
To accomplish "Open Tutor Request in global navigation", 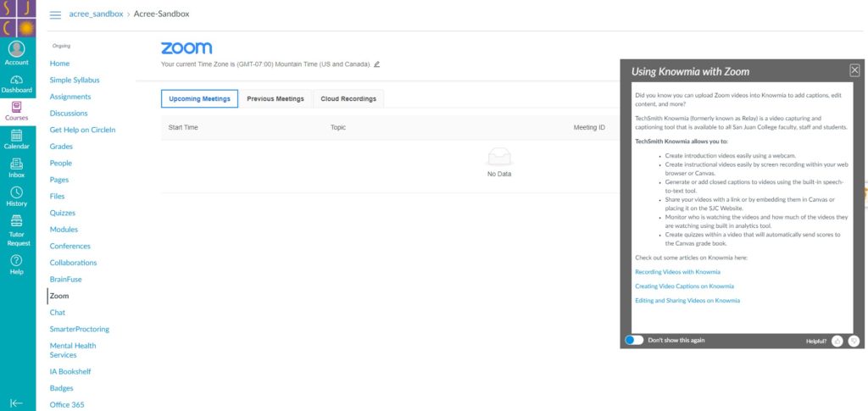I will 19,231.
